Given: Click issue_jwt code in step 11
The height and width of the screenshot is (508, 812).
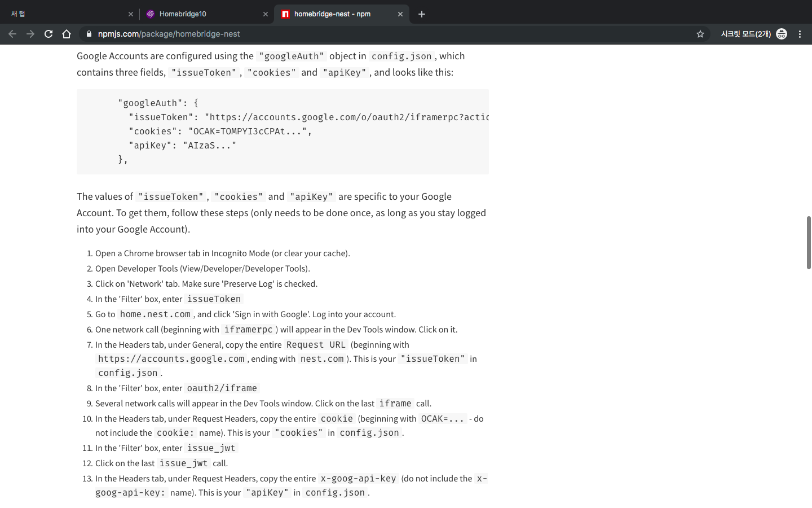Looking at the screenshot, I should coord(211,448).
